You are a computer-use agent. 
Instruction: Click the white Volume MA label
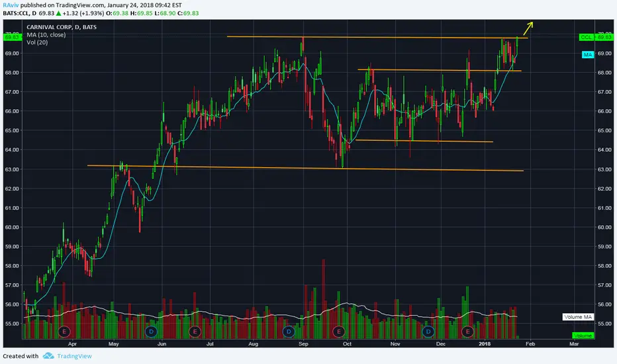click(578, 317)
